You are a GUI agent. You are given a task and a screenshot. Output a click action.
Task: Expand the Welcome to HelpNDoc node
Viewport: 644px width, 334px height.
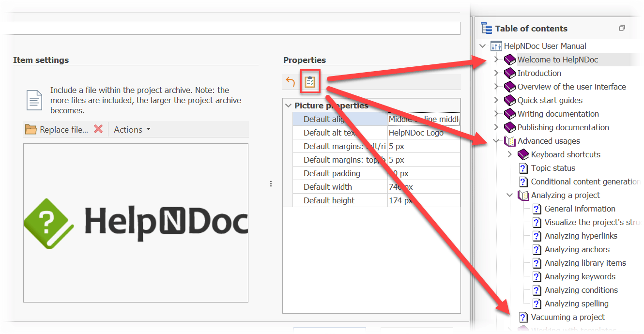[496, 60]
